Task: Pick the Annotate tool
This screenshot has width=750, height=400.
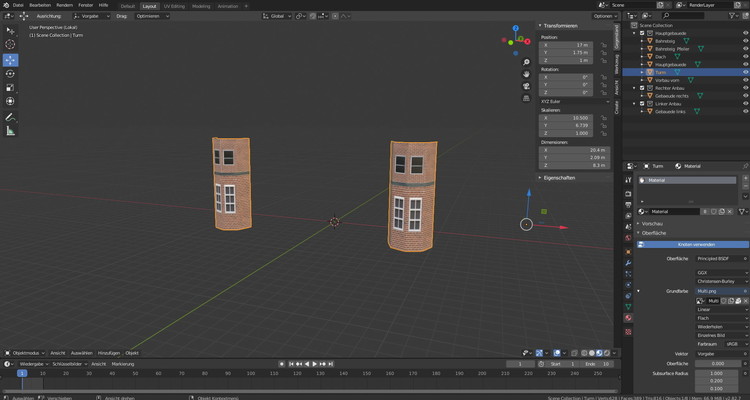Action: tap(11, 116)
